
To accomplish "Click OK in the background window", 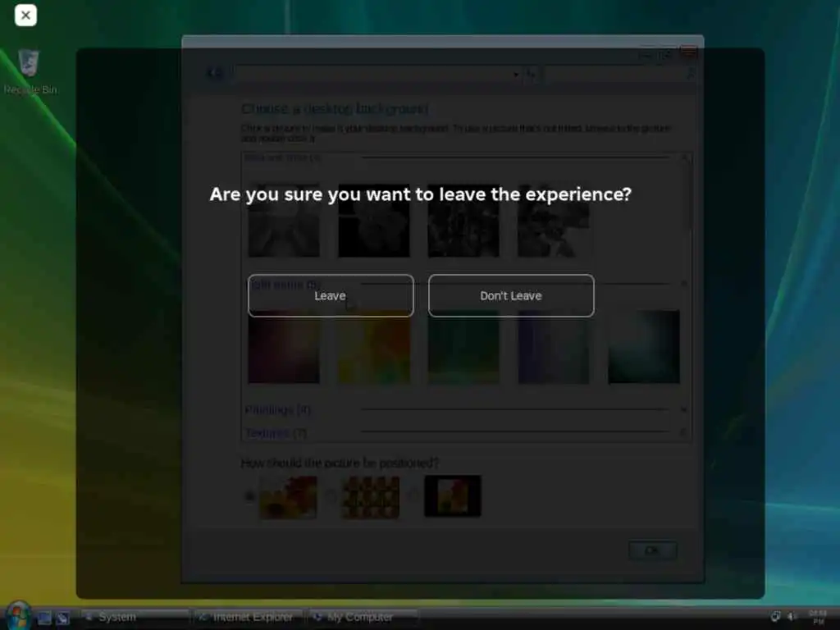I will click(652, 550).
